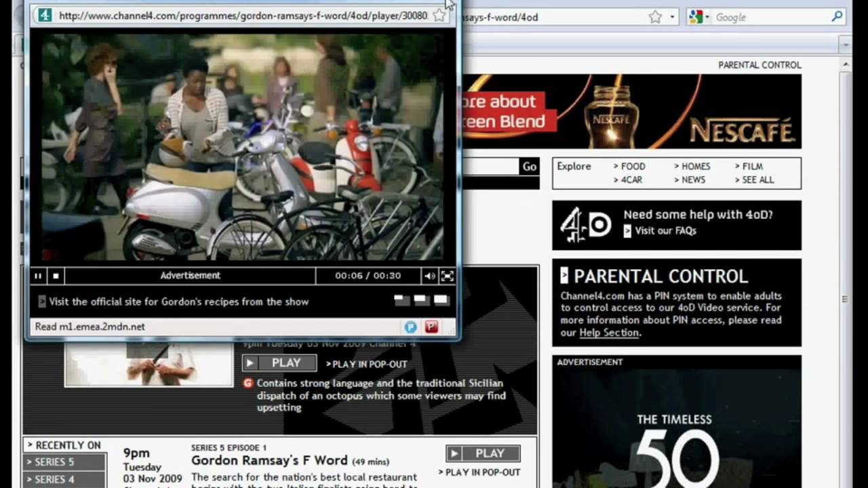The image size is (868, 488).
Task: Click PLAY button for Series 5 Episode 1
Action: pyautogui.click(x=483, y=453)
